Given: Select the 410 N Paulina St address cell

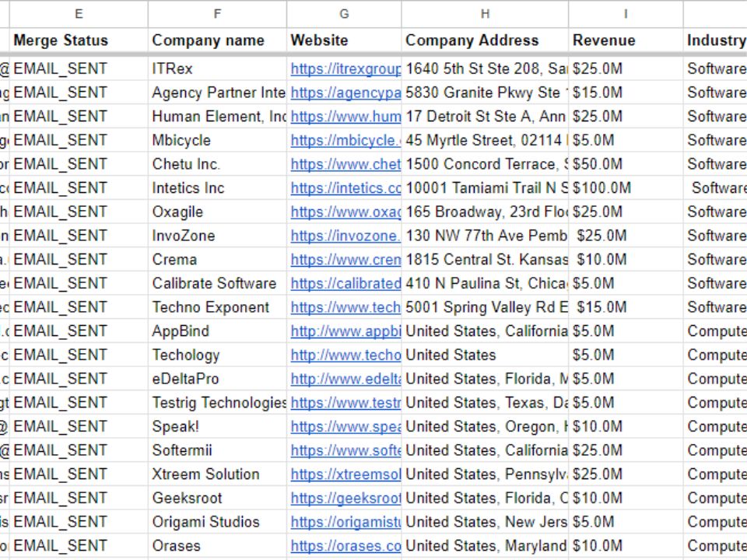Looking at the screenshot, I should [485, 283].
